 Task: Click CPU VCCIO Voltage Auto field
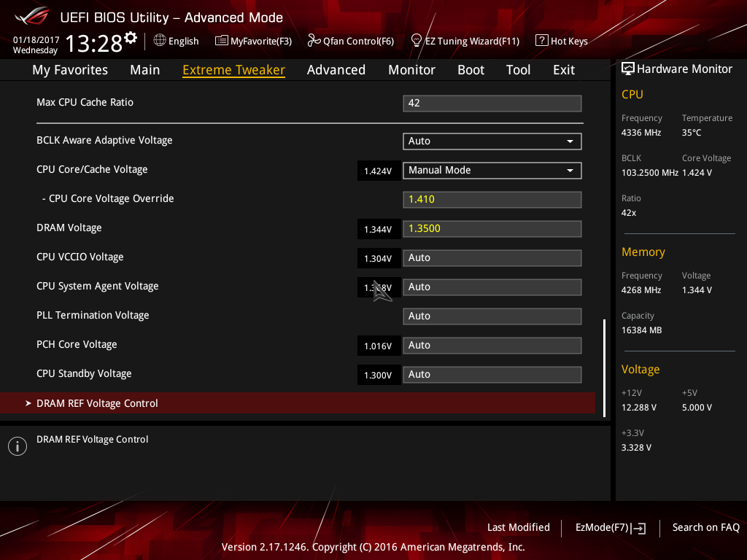point(492,258)
